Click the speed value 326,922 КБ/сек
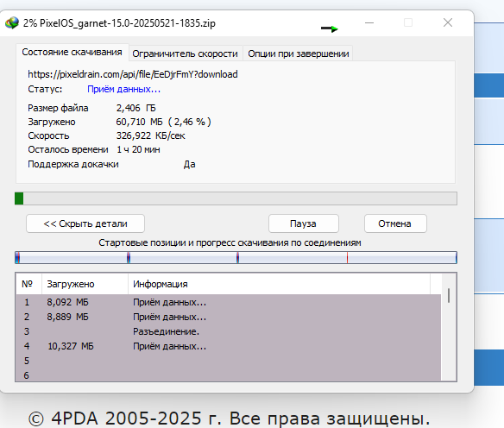This screenshot has width=504, height=428. tap(150, 136)
